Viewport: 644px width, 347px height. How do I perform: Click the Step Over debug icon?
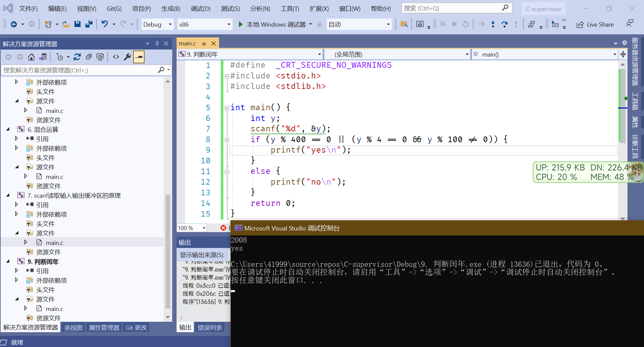pos(504,24)
